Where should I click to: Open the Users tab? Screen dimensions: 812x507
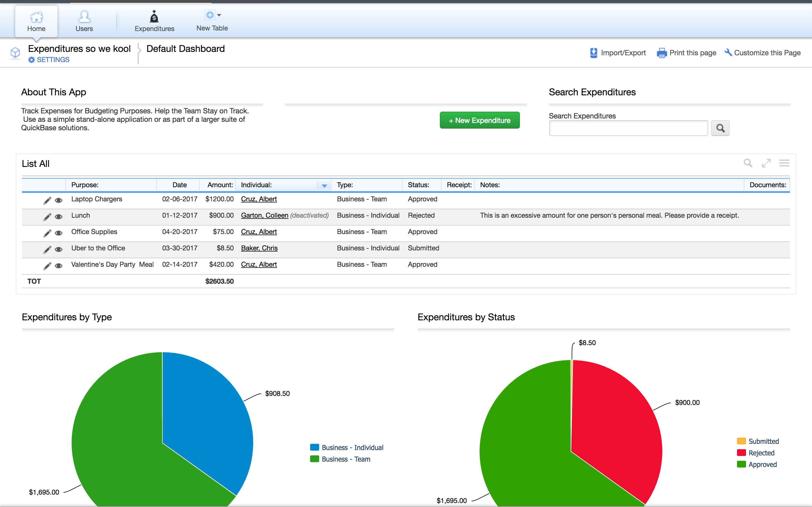tap(84, 21)
